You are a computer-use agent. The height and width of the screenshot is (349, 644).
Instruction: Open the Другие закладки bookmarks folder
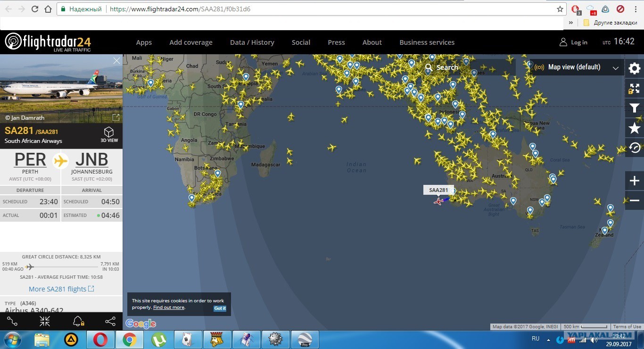point(611,23)
